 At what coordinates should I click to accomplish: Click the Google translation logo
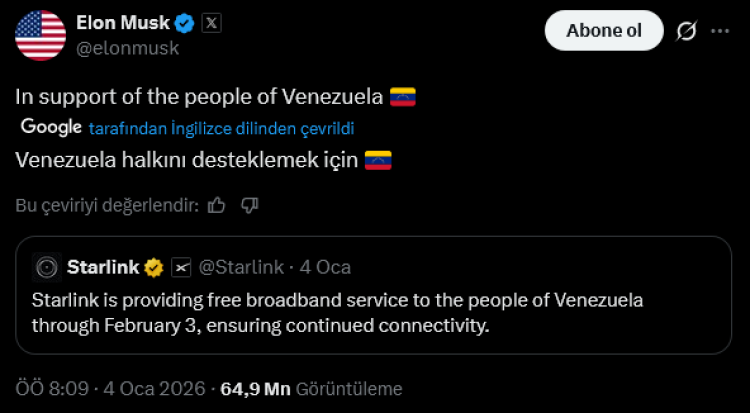[x=51, y=127]
